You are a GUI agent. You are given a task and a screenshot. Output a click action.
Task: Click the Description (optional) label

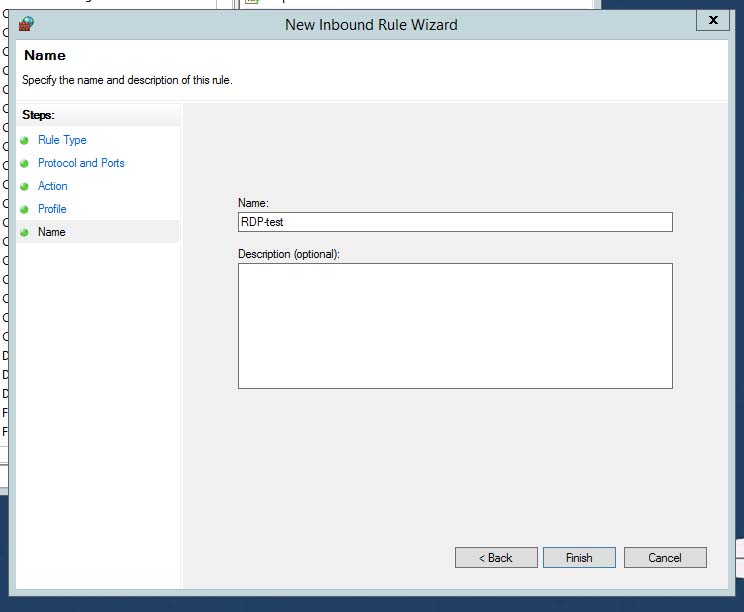289,254
